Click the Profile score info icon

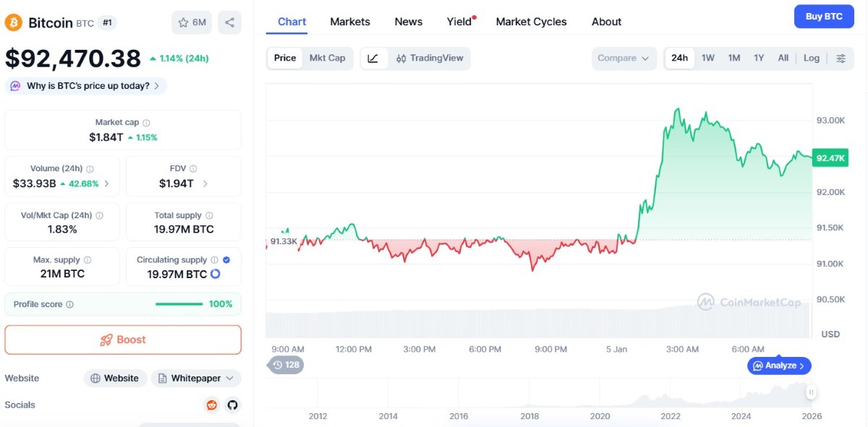coord(69,304)
